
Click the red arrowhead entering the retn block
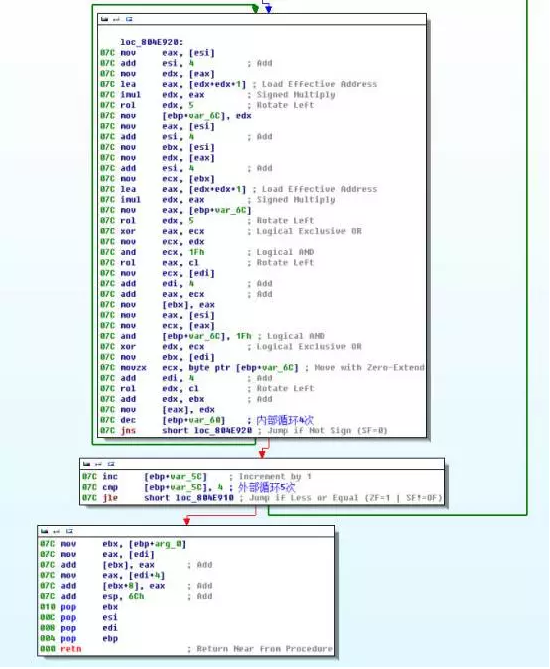(186, 521)
